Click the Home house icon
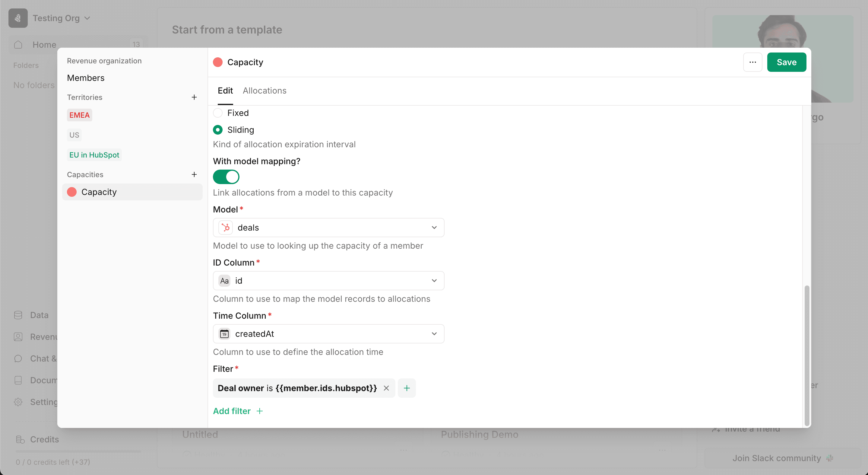Image resolution: width=868 pixels, height=475 pixels. (x=18, y=44)
